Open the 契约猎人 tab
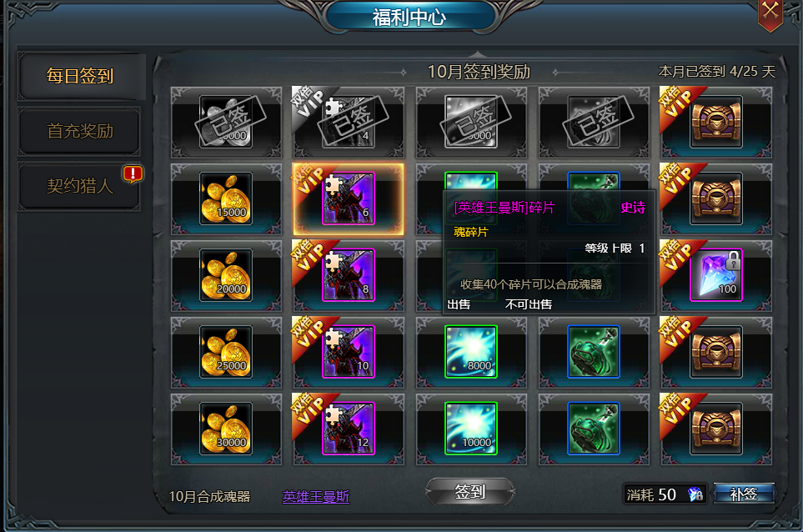Screen dimensions: 803x532 [80, 186]
